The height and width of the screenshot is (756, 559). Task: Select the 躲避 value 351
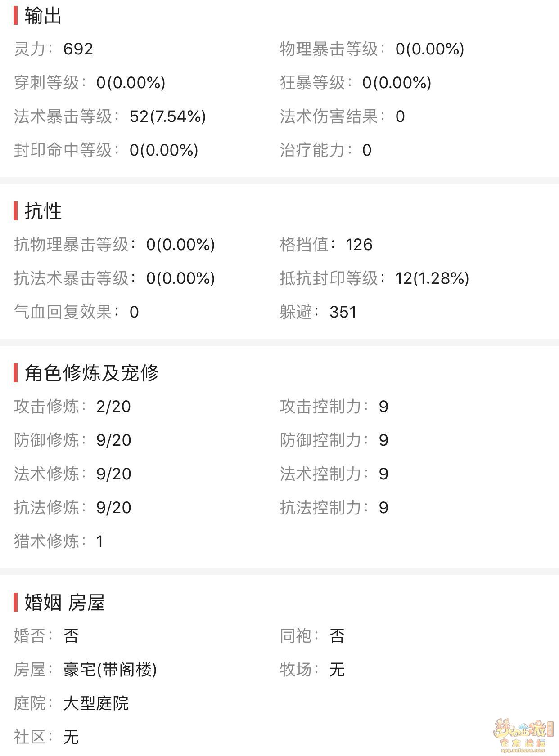pos(343,312)
